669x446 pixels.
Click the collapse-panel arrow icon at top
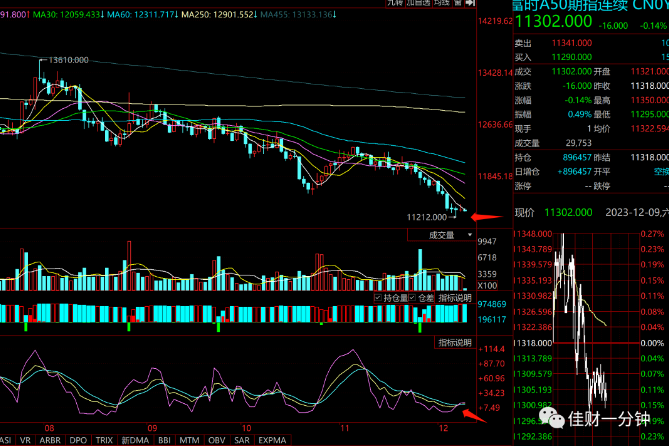pyautogui.click(x=470, y=3)
